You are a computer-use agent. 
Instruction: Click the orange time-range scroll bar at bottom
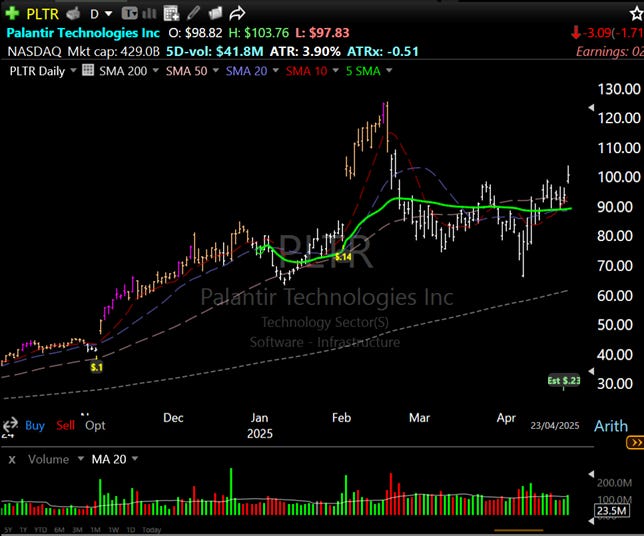click(519, 530)
